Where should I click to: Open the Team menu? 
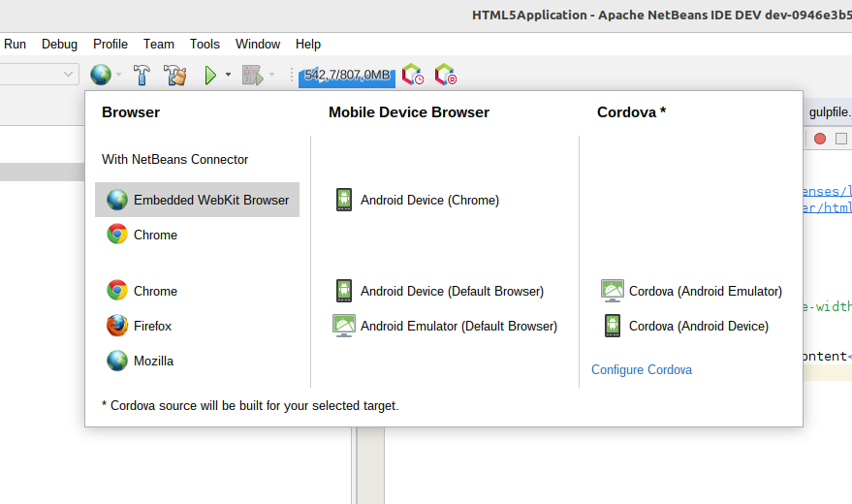[159, 44]
